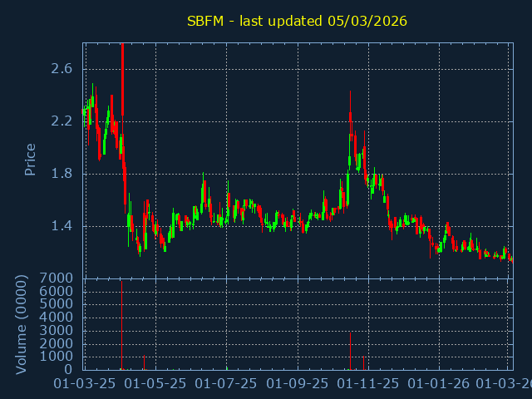532x399 pixels.
Task: Click the 7000 volume tick label
Action: 57,278
